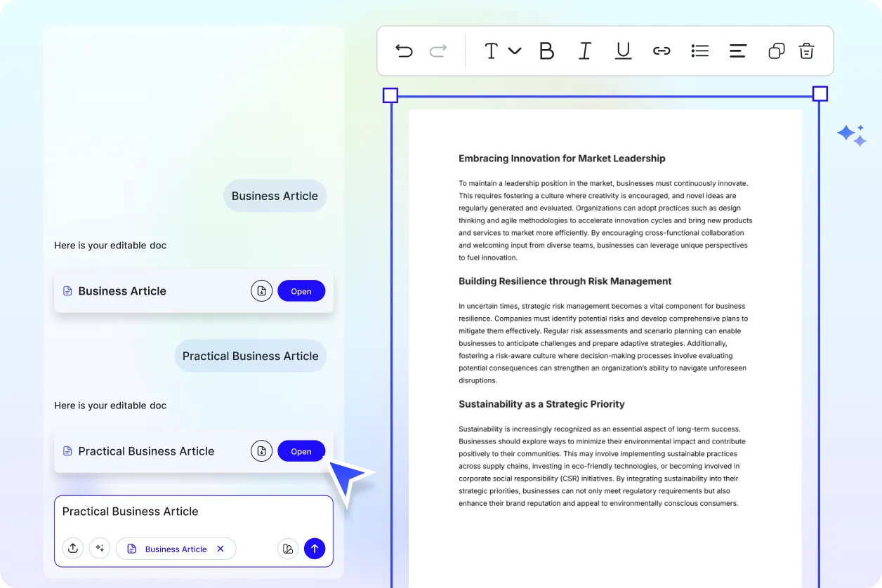Viewport: 882px width, 588px height.
Task: Click the duplicate icon in the toolbar
Action: [x=776, y=51]
